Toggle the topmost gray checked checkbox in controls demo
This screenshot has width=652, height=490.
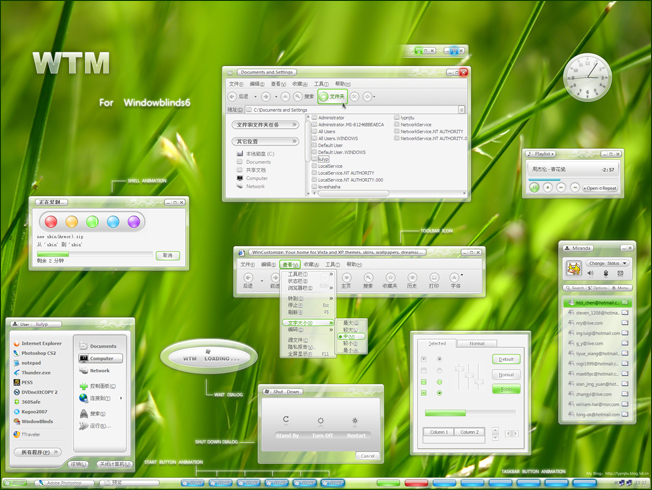pos(424,359)
